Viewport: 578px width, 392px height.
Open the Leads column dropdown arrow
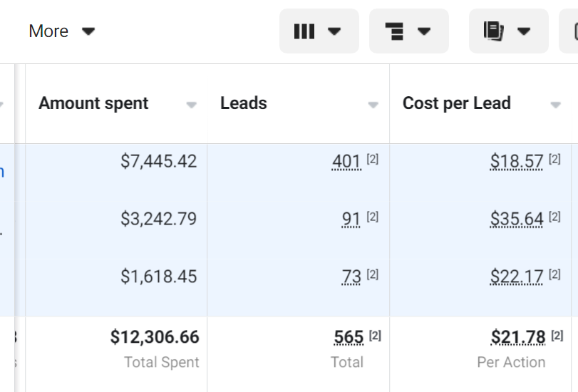pyautogui.click(x=373, y=105)
